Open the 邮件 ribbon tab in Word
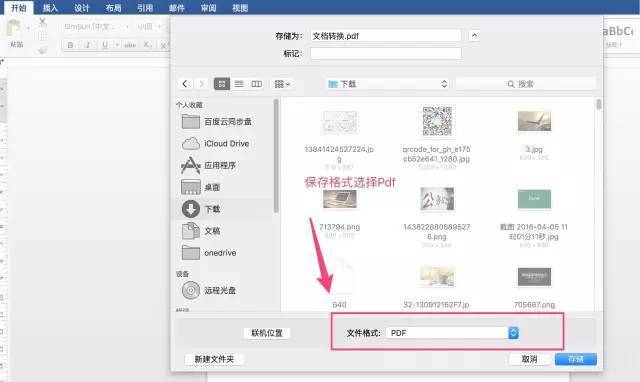 [176, 8]
